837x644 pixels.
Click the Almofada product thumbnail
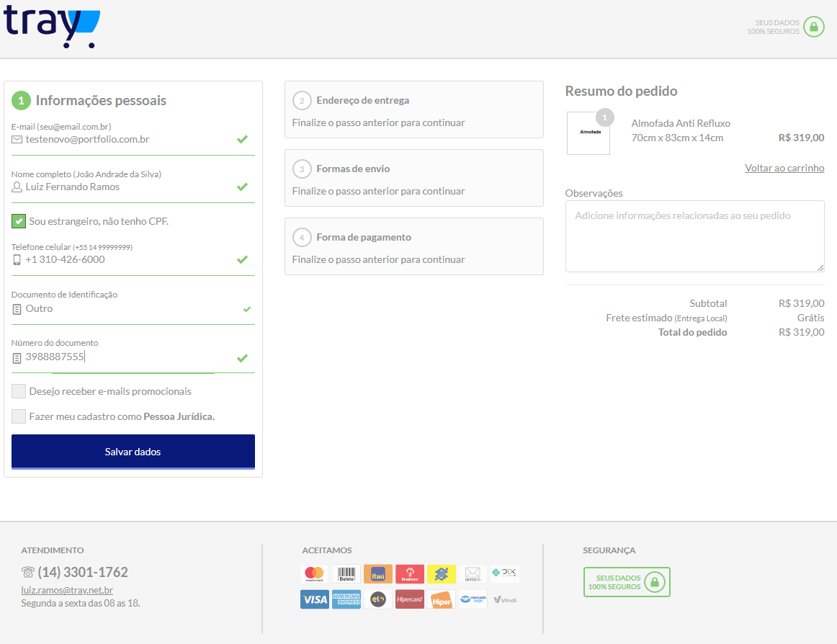pos(588,133)
